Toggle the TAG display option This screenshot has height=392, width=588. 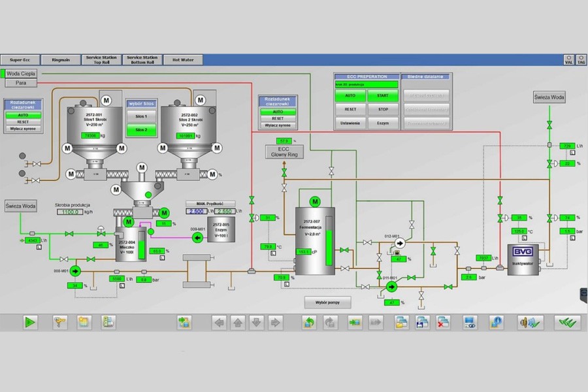click(x=581, y=60)
